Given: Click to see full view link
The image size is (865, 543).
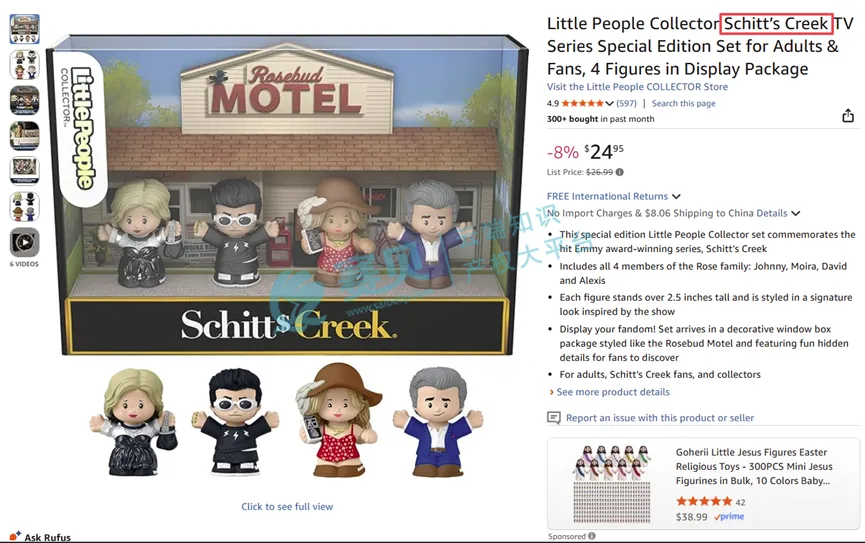Looking at the screenshot, I should pyautogui.click(x=287, y=507).
